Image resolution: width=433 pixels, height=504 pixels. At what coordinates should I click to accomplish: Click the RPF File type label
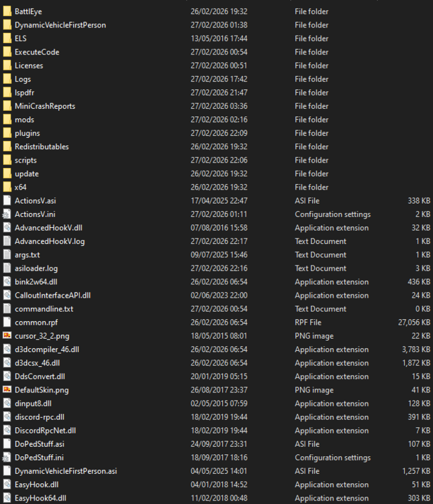[x=308, y=322]
